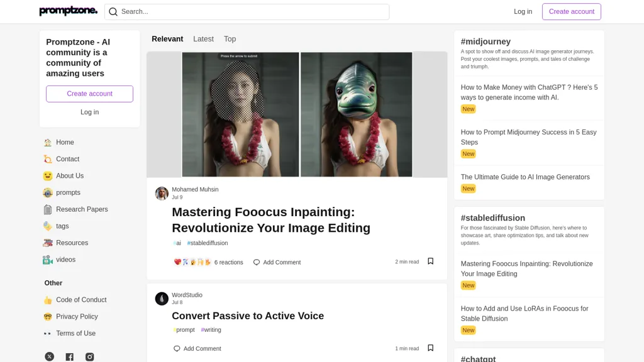Click the Terms of Use eyes icon
This screenshot has width=644, height=362.
tap(48, 334)
